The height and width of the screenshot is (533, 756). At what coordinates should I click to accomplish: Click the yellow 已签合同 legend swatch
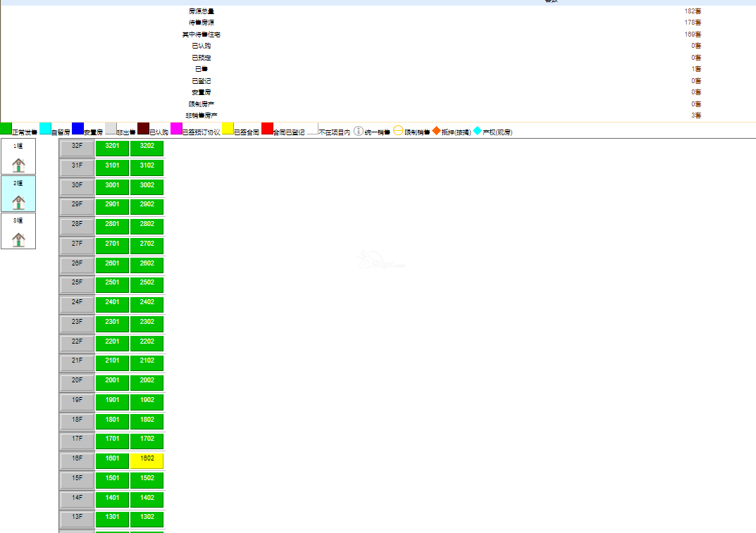click(228, 129)
